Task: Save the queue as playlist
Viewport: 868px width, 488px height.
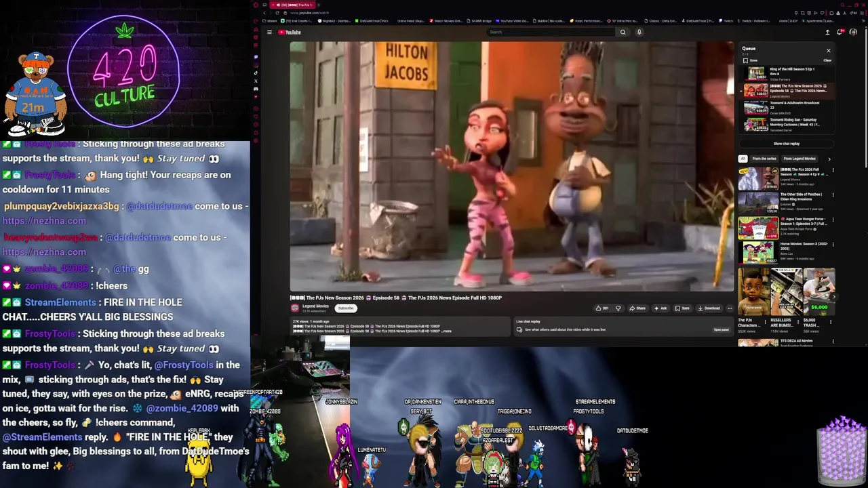Action: pos(751,60)
